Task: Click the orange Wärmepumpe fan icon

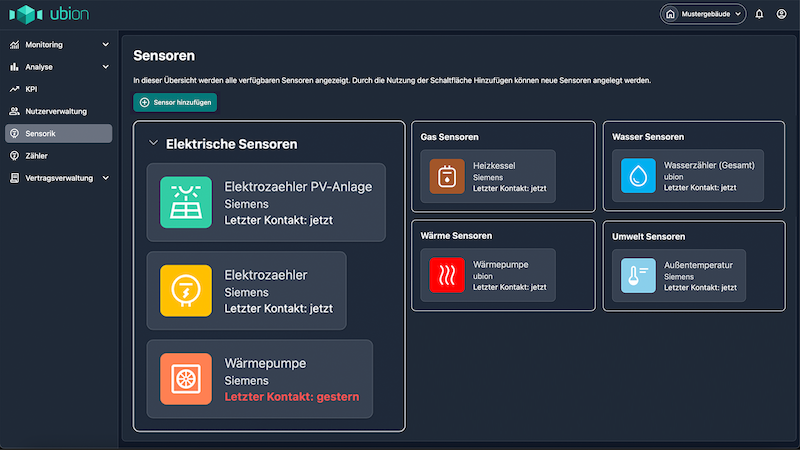Action: pyautogui.click(x=186, y=379)
